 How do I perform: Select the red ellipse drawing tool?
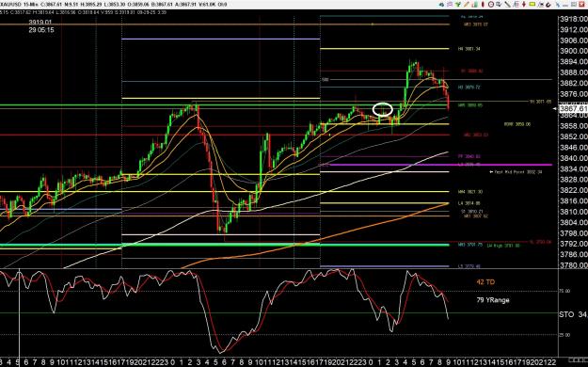coord(483,5)
